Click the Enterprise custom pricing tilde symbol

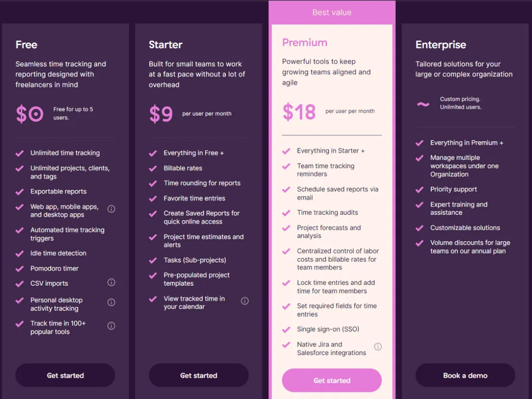click(423, 104)
